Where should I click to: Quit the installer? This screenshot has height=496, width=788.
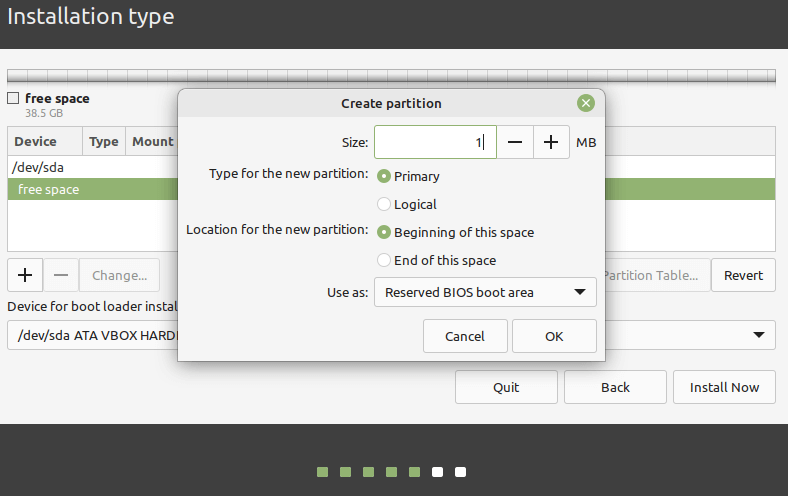coord(506,387)
